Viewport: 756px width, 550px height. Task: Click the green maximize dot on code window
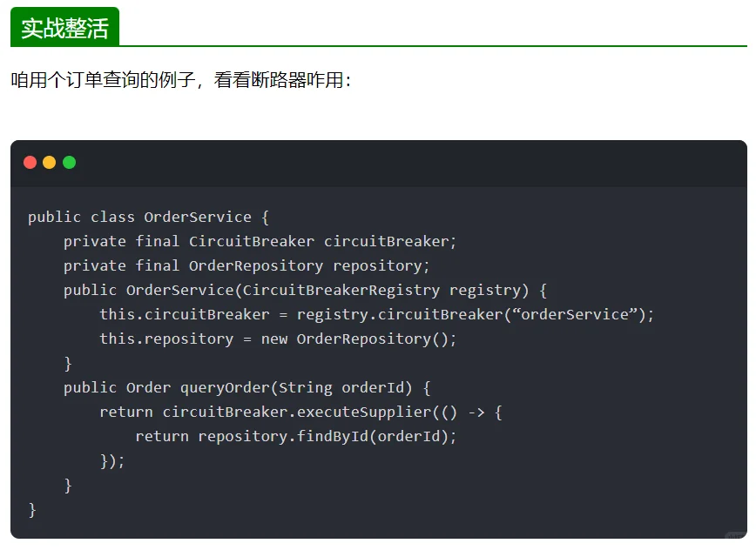coord(68,162)
